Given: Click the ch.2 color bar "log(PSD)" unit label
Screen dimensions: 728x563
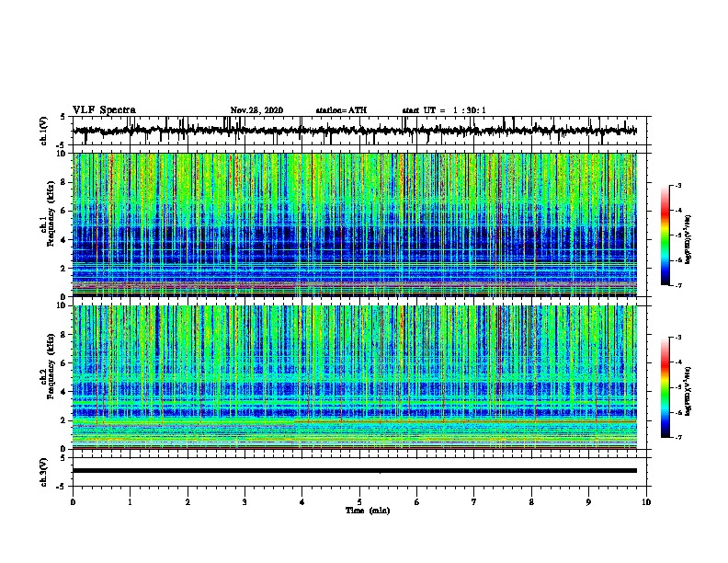Looking at the screenshot, I should pos(688,392).
